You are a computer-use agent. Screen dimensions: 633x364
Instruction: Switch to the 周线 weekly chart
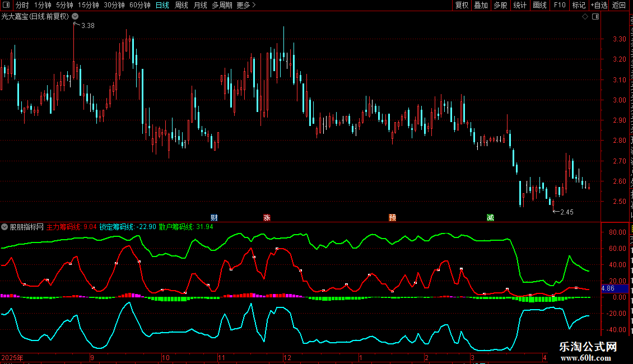point(181,5)
